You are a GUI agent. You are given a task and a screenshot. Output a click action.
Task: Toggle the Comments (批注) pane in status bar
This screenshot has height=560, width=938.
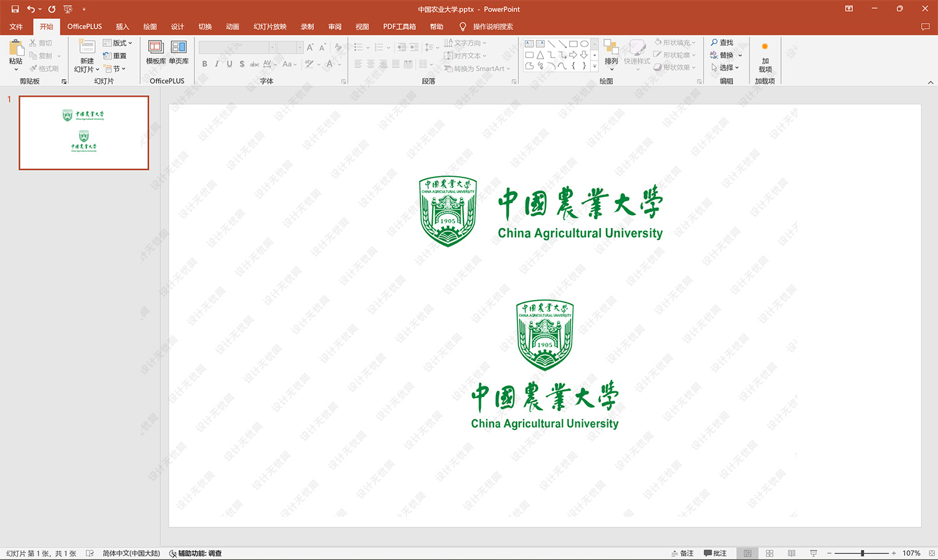715,553
